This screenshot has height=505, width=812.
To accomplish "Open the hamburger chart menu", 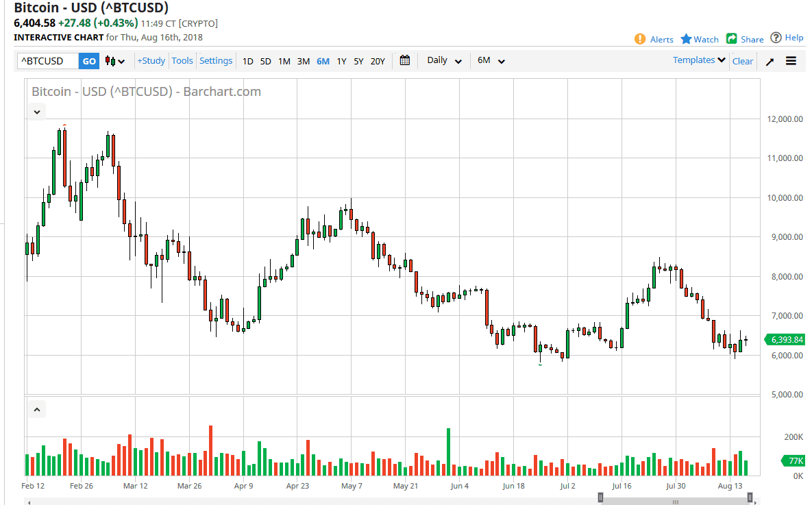I will pyautogui.click(x=791, y=61).
